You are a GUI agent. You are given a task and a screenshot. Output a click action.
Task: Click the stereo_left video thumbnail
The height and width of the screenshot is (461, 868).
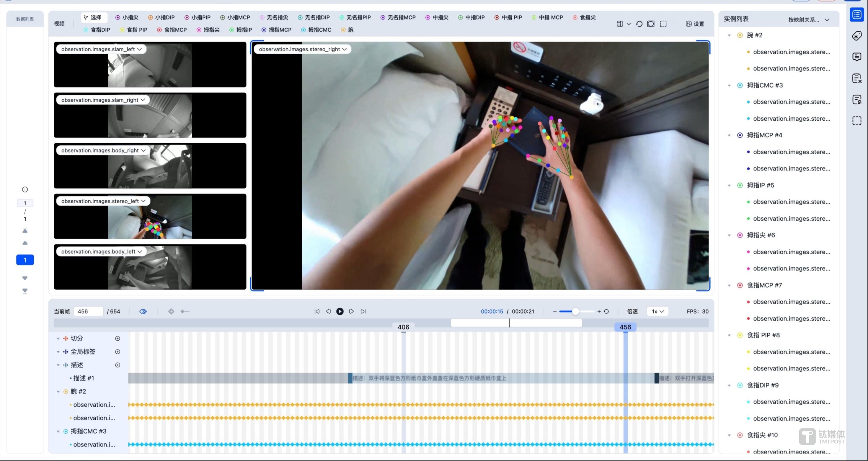click(x=150, y=216)
